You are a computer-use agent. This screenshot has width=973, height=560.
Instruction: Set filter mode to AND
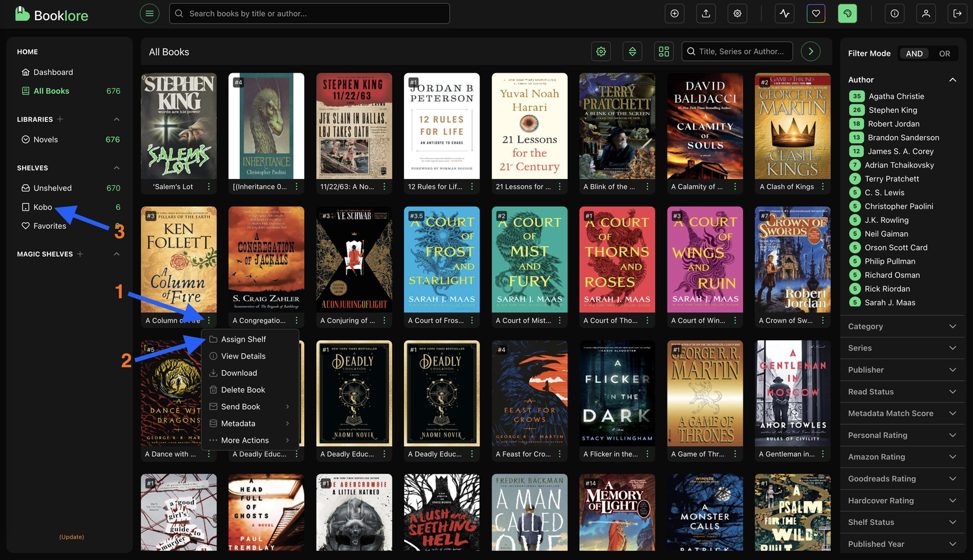914,54
